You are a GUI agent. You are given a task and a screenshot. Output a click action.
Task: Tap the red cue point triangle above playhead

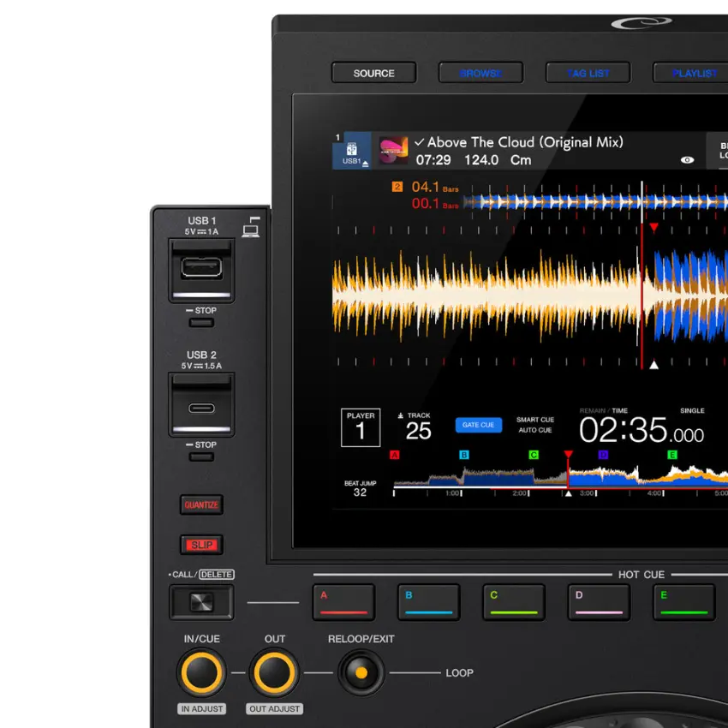tap(653, 228)
